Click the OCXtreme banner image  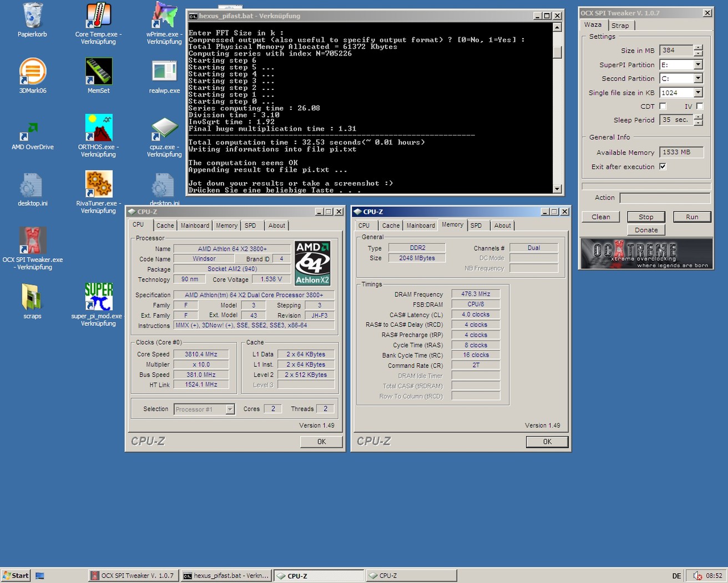646,254
